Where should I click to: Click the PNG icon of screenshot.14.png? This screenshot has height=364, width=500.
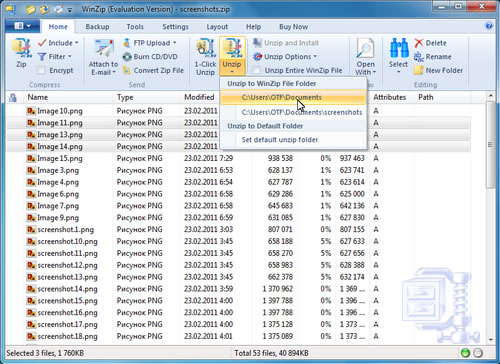31,289
